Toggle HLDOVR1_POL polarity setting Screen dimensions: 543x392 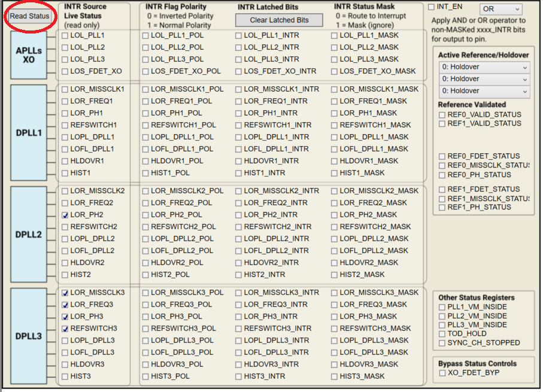144,162
